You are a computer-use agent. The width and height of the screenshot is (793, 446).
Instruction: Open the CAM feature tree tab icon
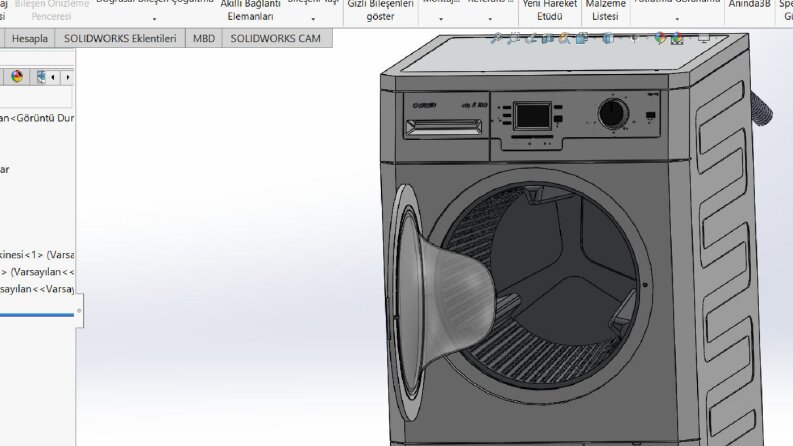pyautogui.click(x=41, y=77)
